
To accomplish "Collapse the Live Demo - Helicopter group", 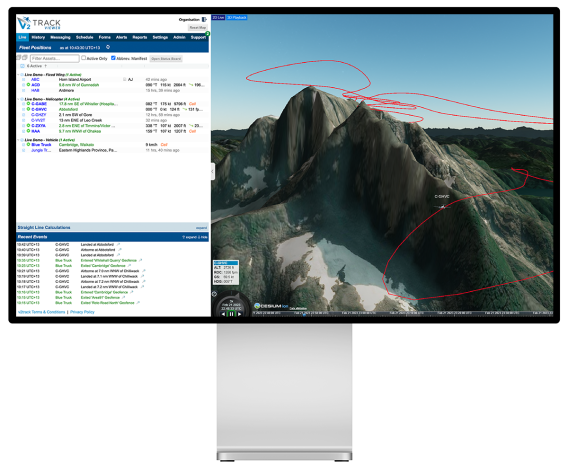I will (18, 99).
